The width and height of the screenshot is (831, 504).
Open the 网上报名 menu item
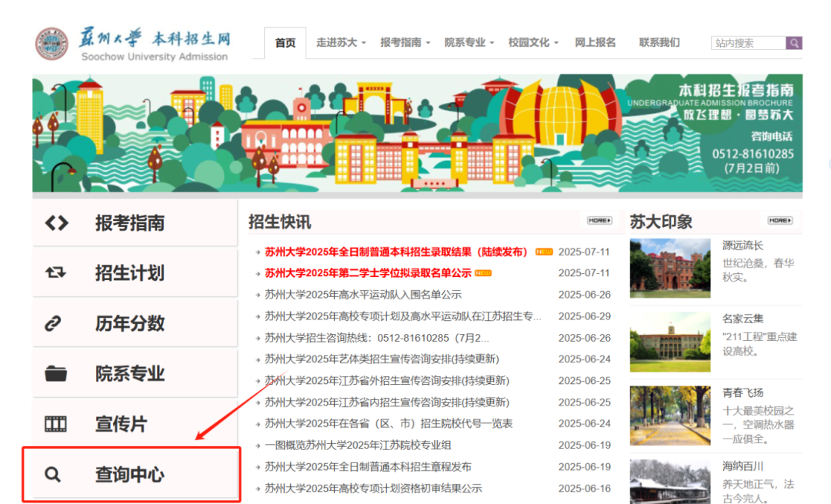(595, 42)
